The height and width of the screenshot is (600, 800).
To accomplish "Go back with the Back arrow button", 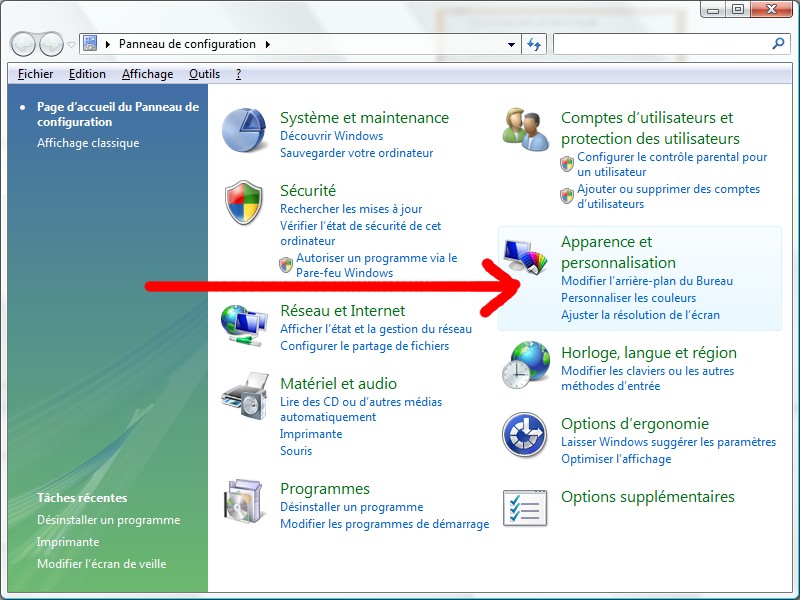I will (x=23, y=44).
